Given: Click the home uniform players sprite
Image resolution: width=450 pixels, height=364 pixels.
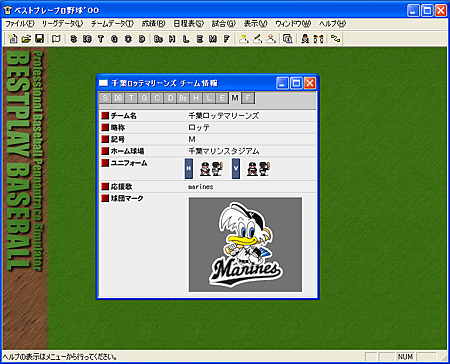Looking at the screenshot, I should (x=211, y=169).
